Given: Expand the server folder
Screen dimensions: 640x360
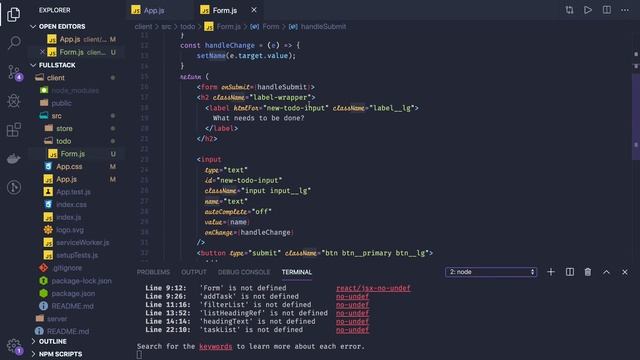Looking at the screenshot, I should click(x=57, y=319).
